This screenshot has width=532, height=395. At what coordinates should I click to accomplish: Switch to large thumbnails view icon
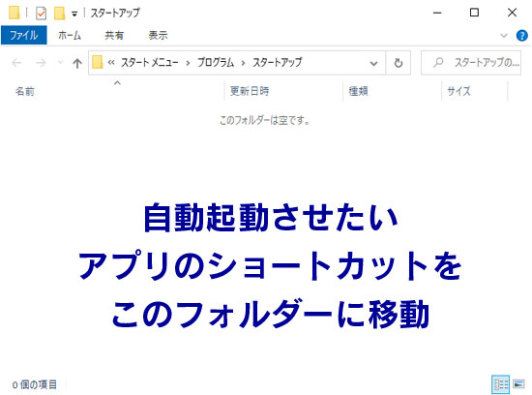click(x=518, y=384)
